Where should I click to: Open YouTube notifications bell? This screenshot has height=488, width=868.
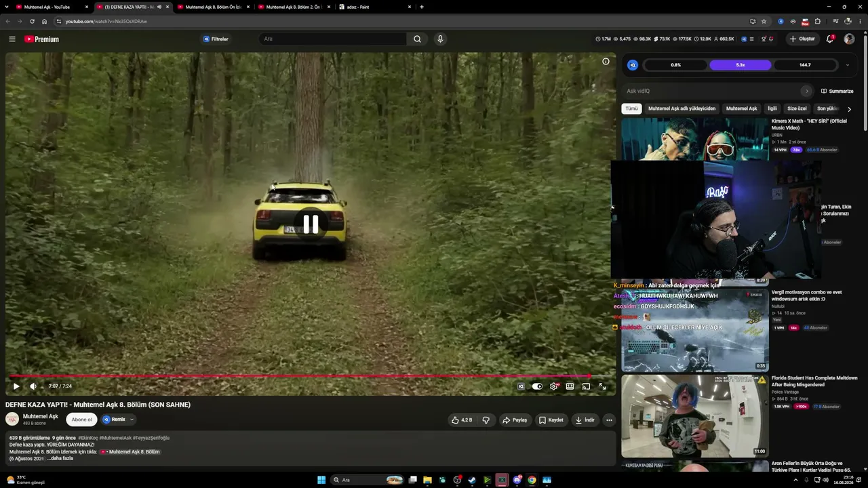pos(830,39)
